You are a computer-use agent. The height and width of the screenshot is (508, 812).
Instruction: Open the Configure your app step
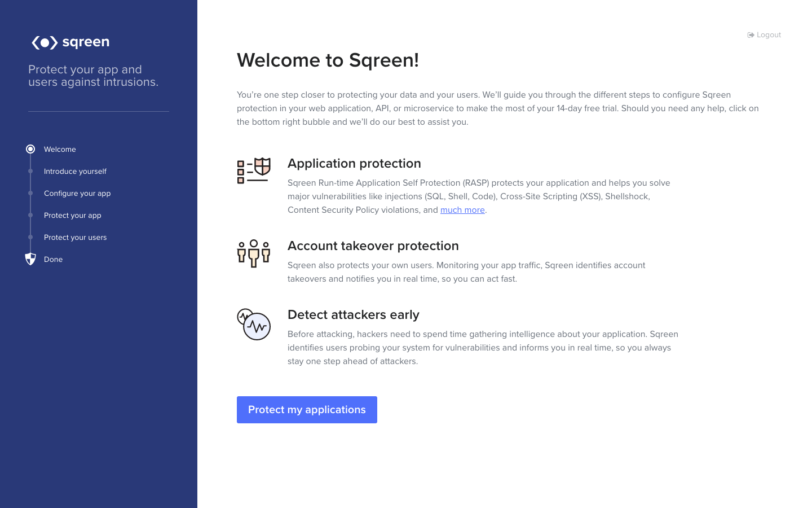pos(77,193)
